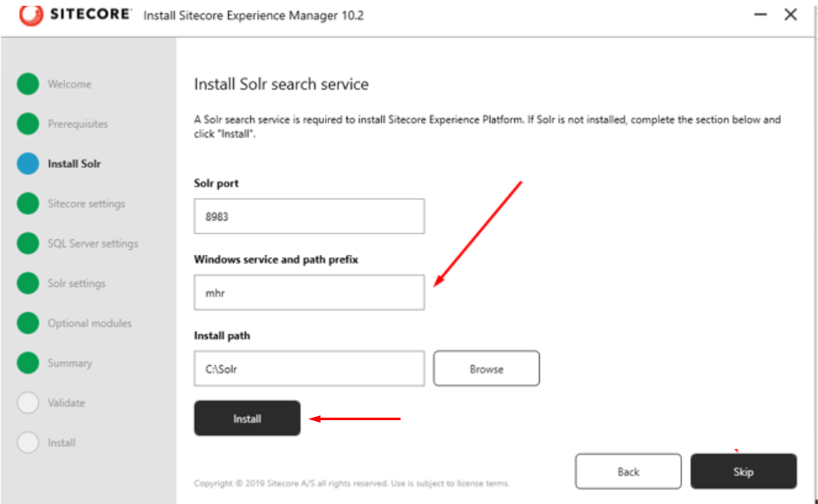The width and height of the screenshot is (818, 504).
Task: Click the Install path field with C:\Solr
Action: pos(309,368)
